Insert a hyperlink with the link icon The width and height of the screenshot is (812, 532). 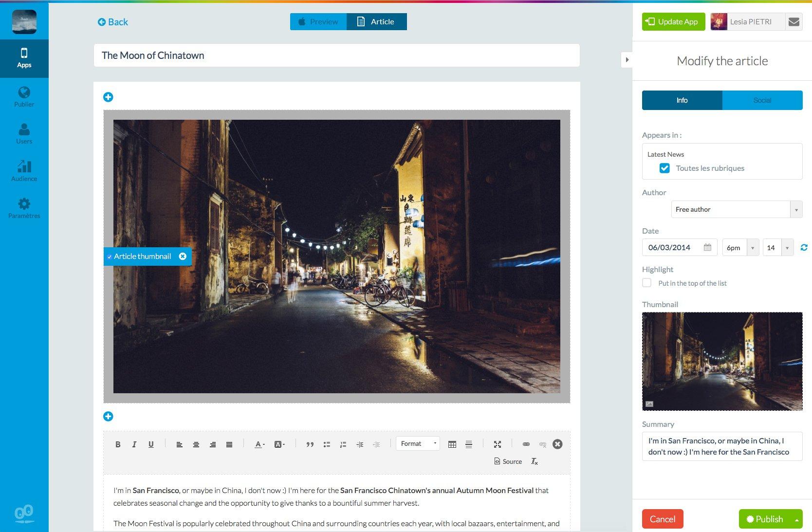526,444
